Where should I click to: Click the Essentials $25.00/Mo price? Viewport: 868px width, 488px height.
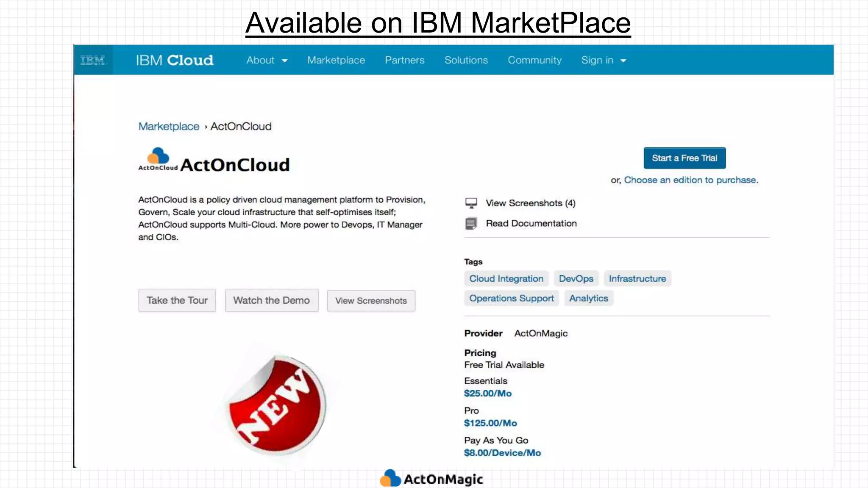(x=488, y=394)
